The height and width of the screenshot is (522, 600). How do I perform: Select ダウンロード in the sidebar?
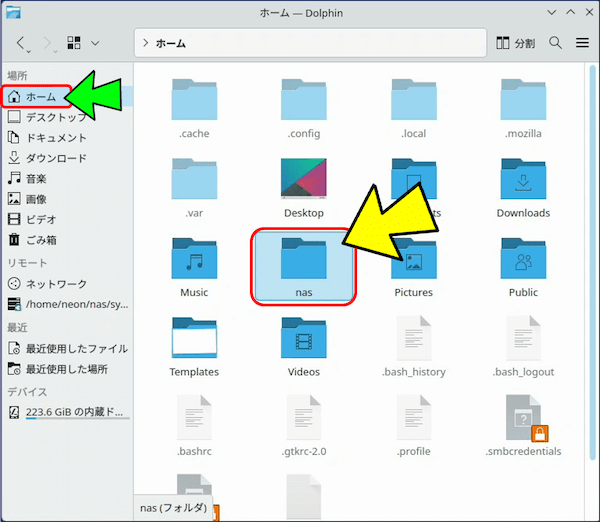(55, 158)
